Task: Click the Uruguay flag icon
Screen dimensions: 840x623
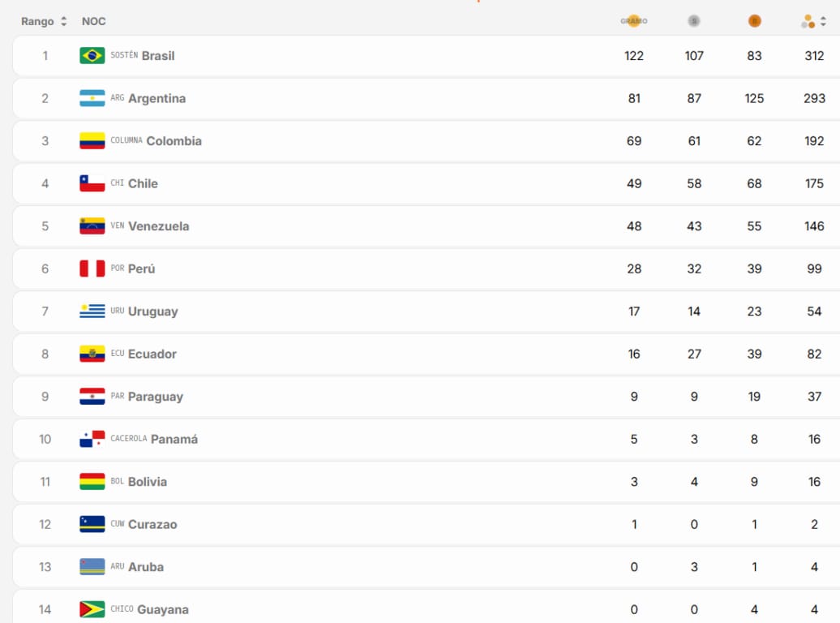Action: 92,311
